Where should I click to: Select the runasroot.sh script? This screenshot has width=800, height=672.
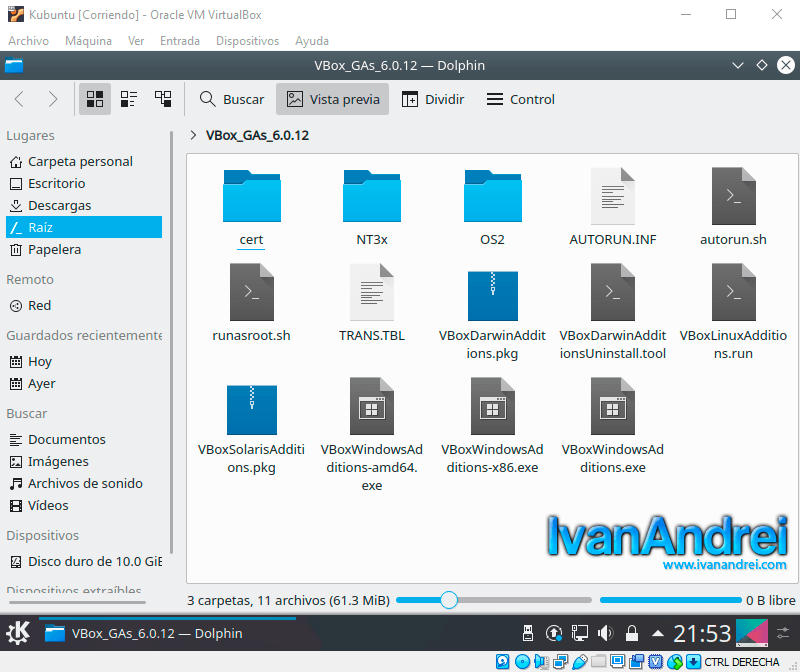252,304
